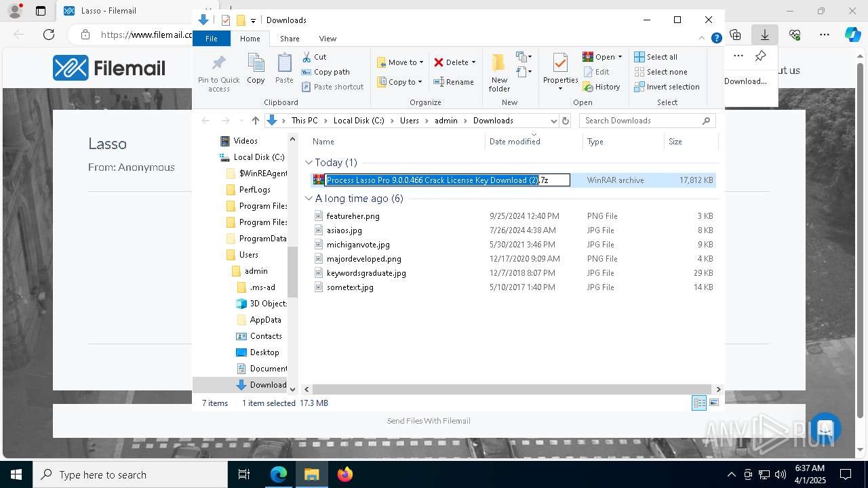868x488 pixels.
Task: Click Invert selection in ribbon
Action: click(667, 87)
